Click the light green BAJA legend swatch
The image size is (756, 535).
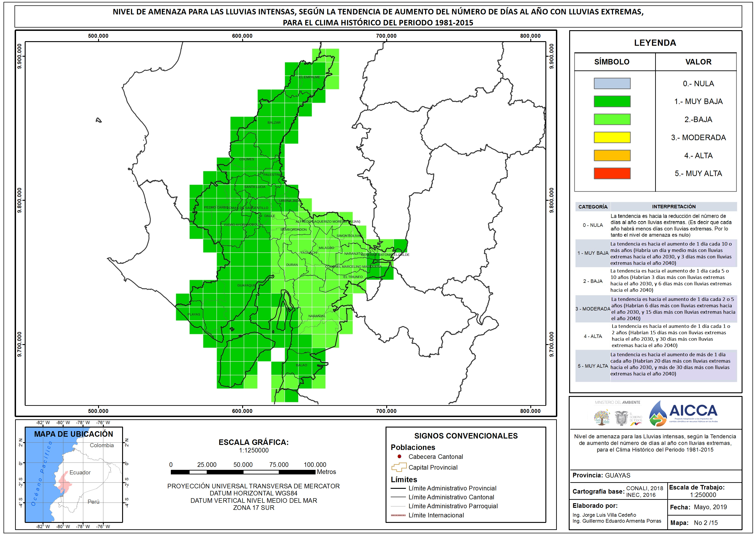[612, 119]
